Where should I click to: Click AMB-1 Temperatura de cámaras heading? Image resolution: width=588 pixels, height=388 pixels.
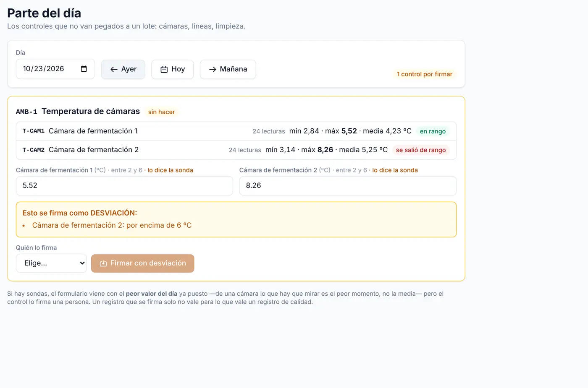click(78, 112)
